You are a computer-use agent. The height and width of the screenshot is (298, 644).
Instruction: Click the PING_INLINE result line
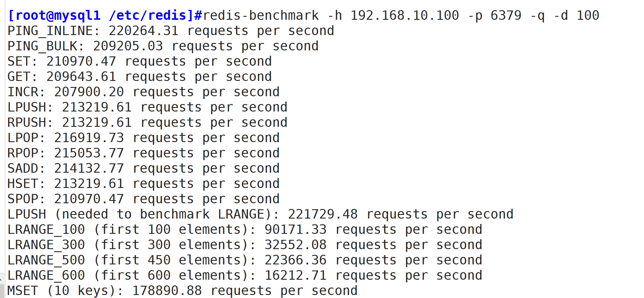tap(171, 31)
